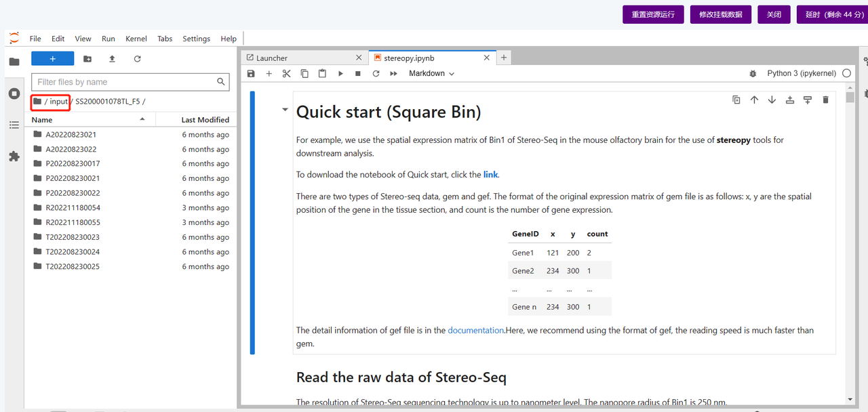This screenshot has width=868, height=412.
Task: Open the Extension Manager puzzle icon
Action: (14, 157)
